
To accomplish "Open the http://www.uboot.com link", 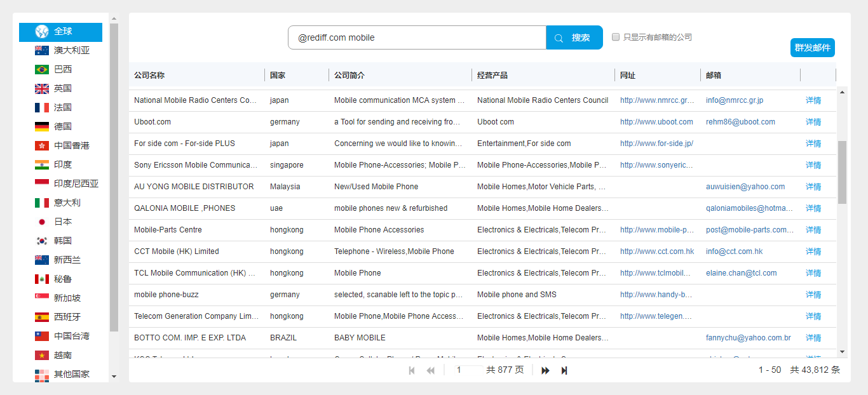I will (656, 122).
